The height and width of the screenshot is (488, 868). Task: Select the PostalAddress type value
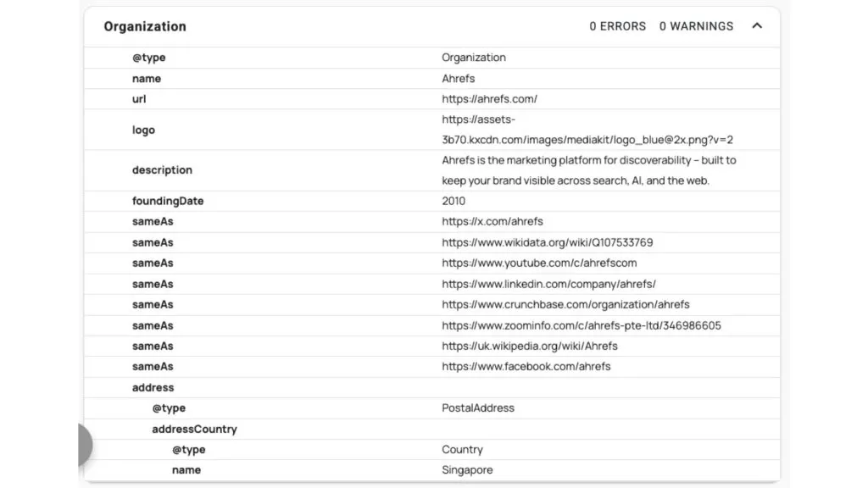click(478, 408)
